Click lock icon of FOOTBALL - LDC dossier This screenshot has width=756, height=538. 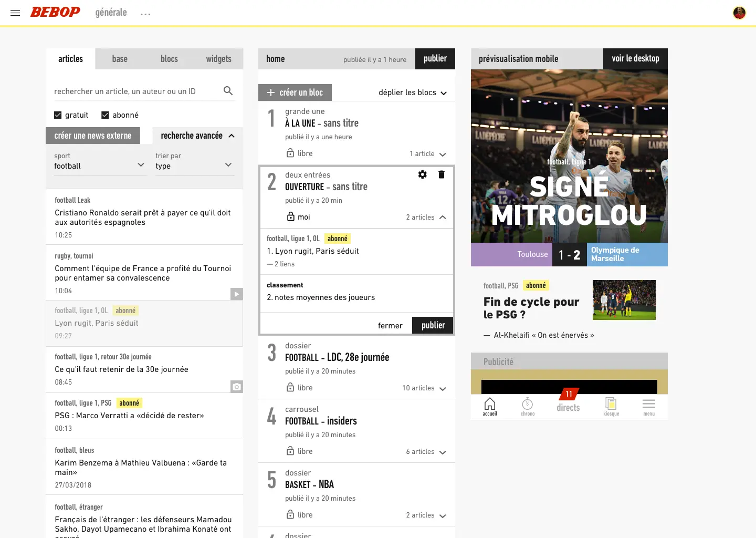(290, 387)
